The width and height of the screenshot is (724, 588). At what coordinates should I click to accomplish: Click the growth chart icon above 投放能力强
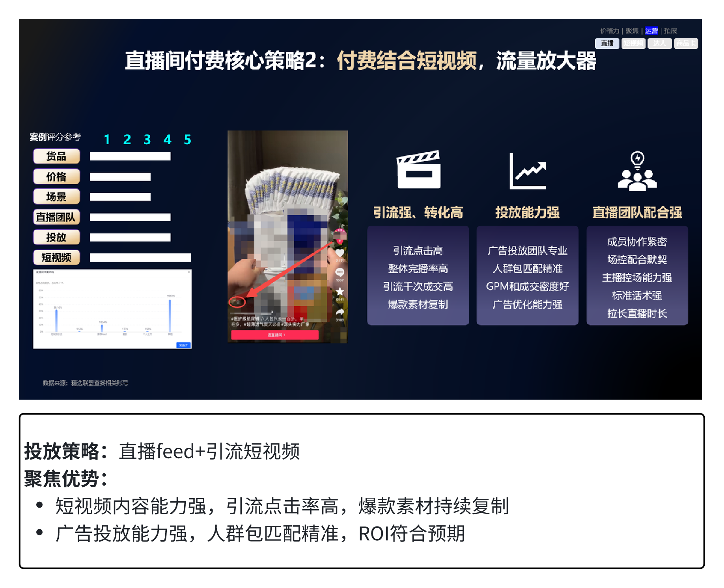click(x=528, y=171)
